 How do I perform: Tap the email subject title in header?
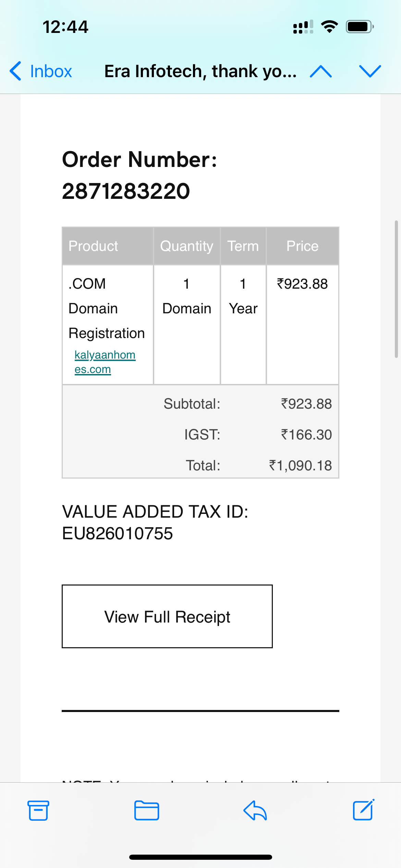pyautogui.click(x=200, y=71)
